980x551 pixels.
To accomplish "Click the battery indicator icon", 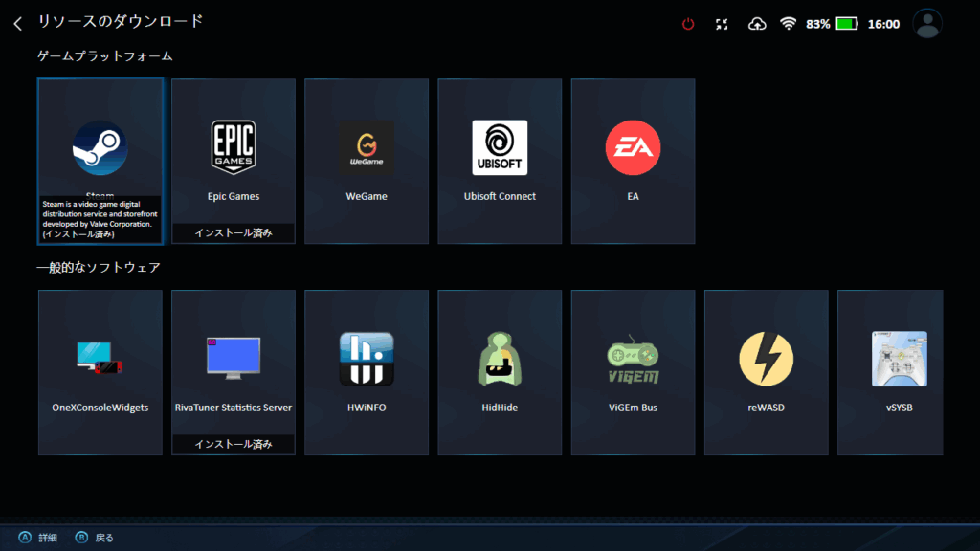I will (847, 24).
